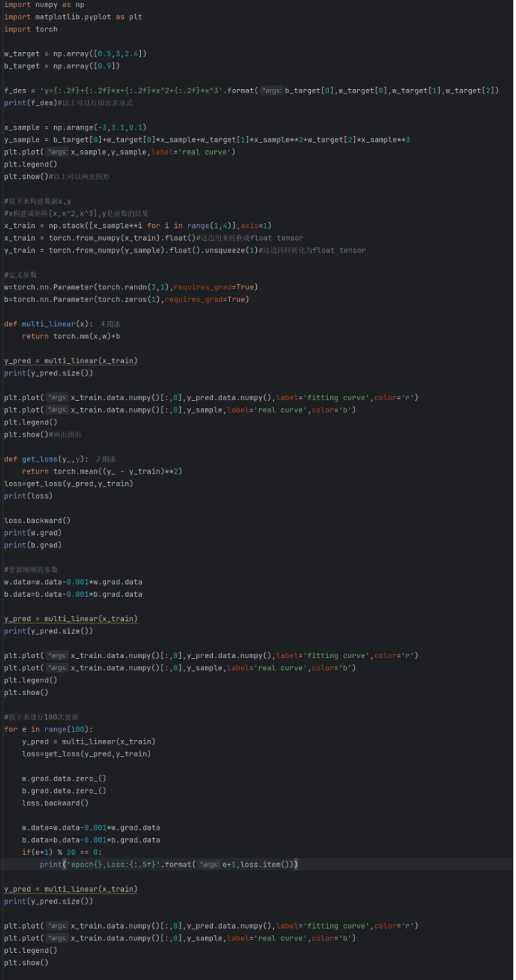The height and width of the screenshot is (980, 516).
Task: Place cursor on the "import numpy as np" line
Action: click(44, 5)
